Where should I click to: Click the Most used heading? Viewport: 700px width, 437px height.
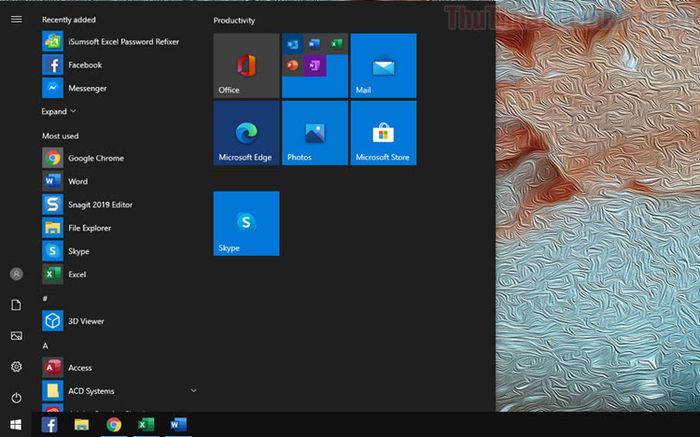click(60, 136)
